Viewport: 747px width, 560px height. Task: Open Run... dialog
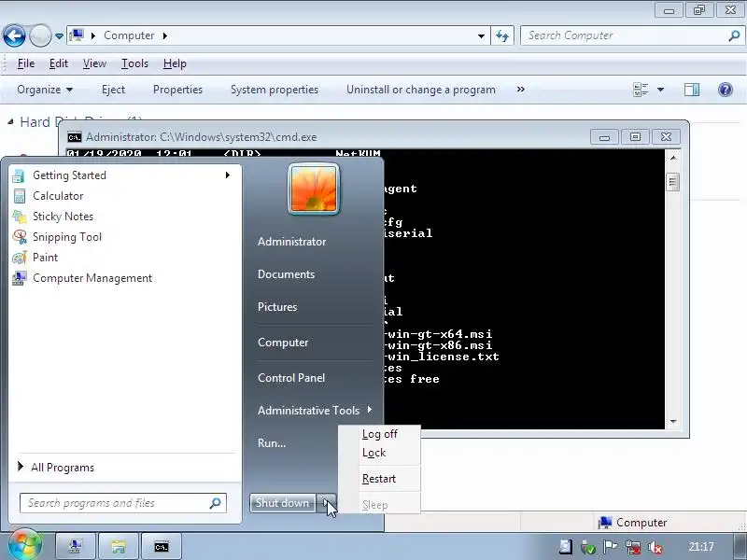(272, 442)
